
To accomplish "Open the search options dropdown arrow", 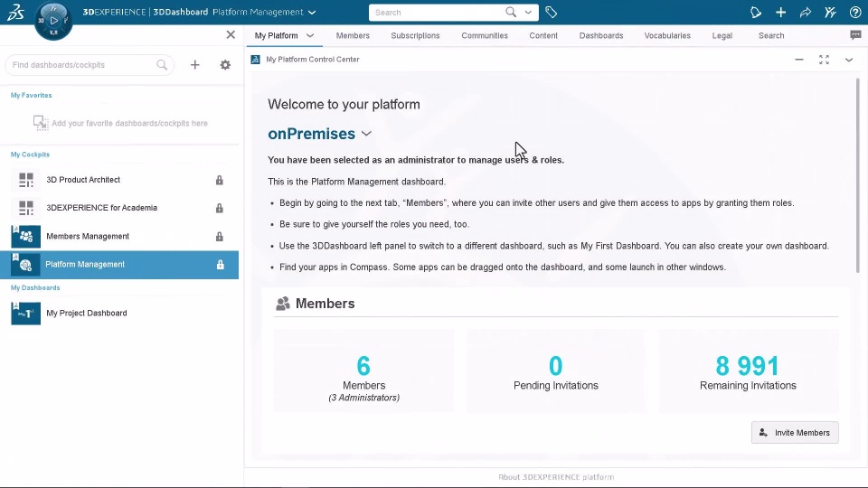I will point(528,12).
